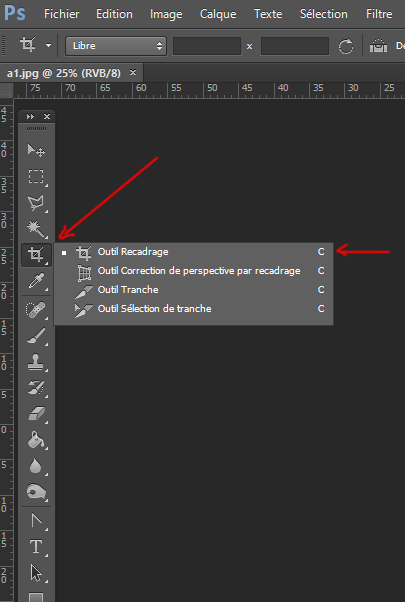Select the Pen tool
405x602 pixels.
click(36, 521)
